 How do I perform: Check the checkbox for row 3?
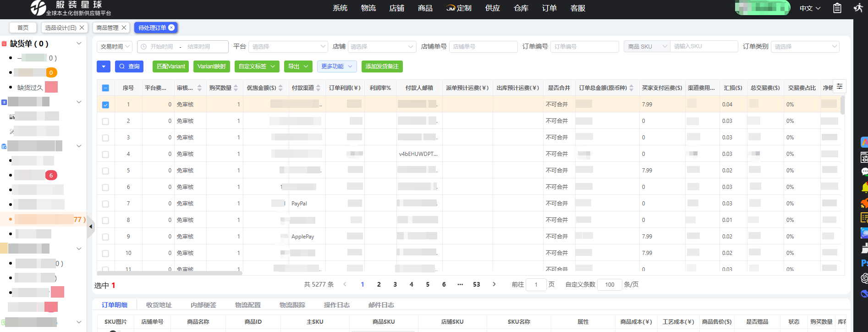coord(105,138)
